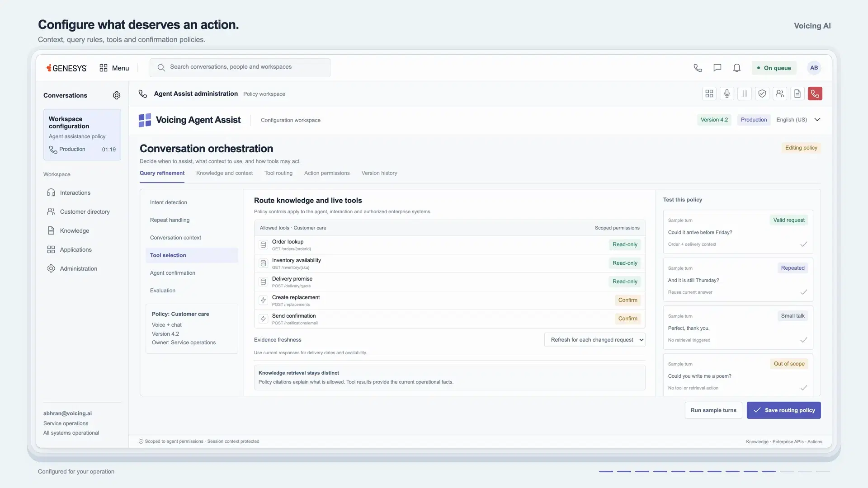Switch to Knowledge and context tab

coord(224,173)
